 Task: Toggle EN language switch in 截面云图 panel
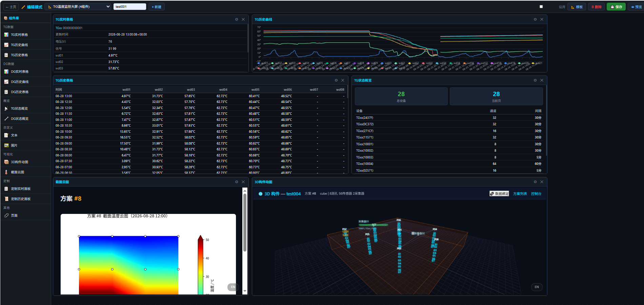[x=233, y=287]
